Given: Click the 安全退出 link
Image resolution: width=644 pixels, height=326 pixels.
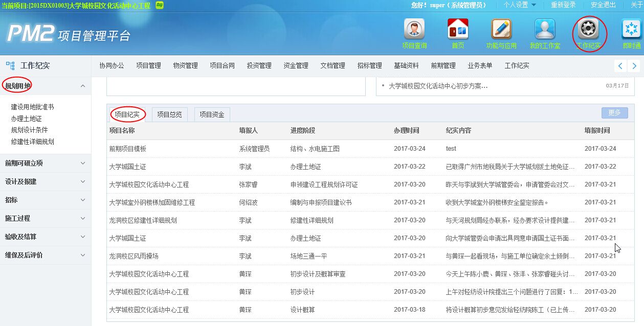Looking at the screenshot, I should click(x=603, y=5).
